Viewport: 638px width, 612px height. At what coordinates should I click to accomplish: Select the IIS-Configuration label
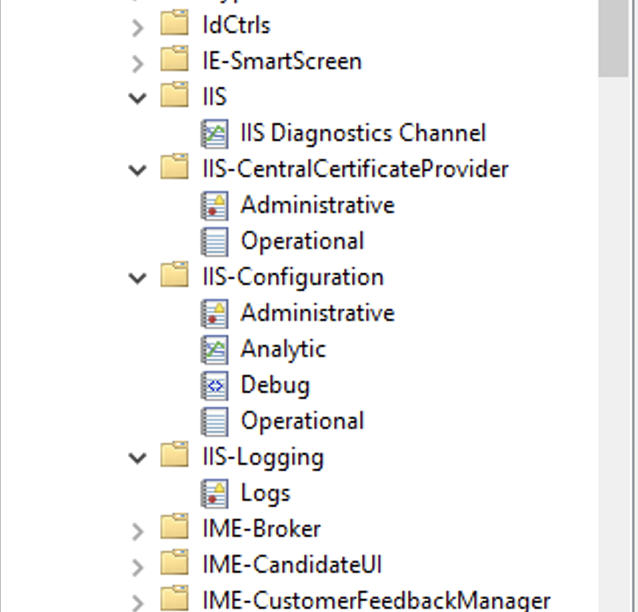[293, 278]
